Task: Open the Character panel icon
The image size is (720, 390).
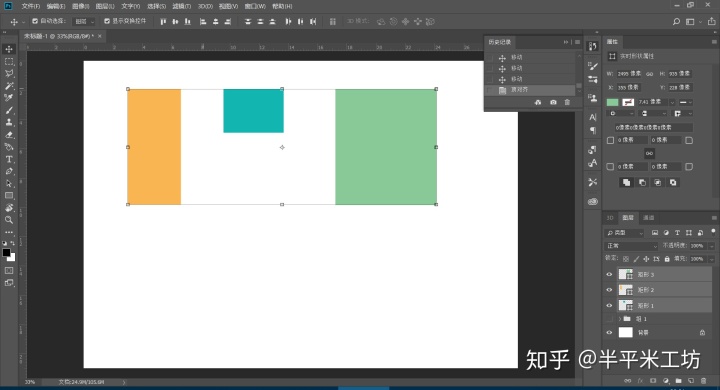Action: pyautogui.click(x=593, y=117)
